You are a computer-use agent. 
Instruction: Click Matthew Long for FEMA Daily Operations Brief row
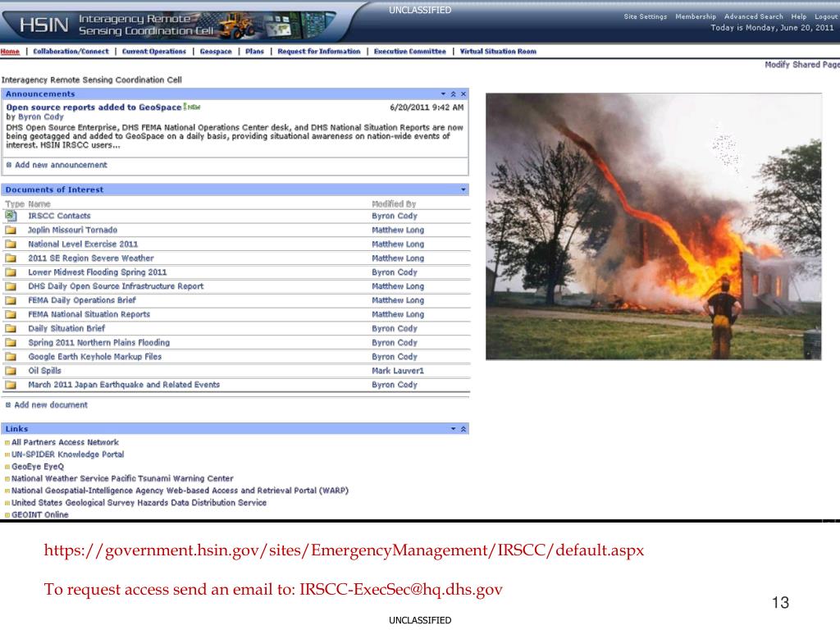click(398, 300)
